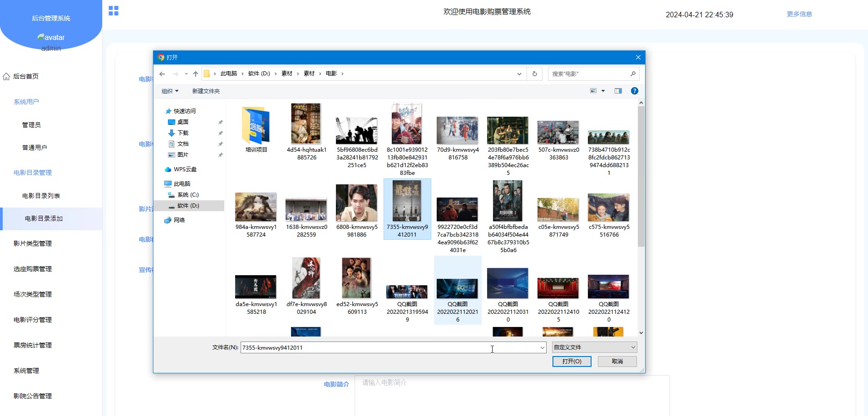Click the 取消 button
The image size is (868, 416).
coord(617,362)
